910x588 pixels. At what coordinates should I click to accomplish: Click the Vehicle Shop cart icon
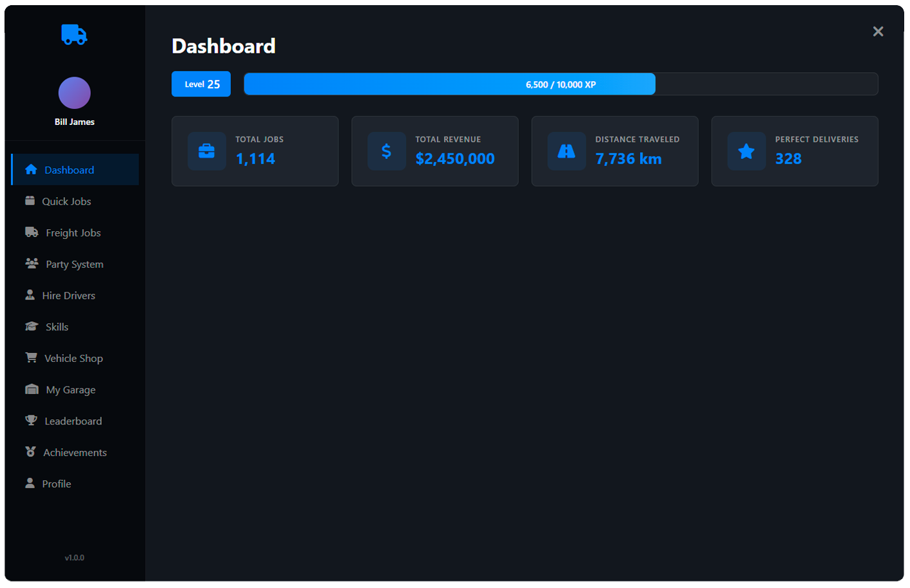tap(31, 357)
